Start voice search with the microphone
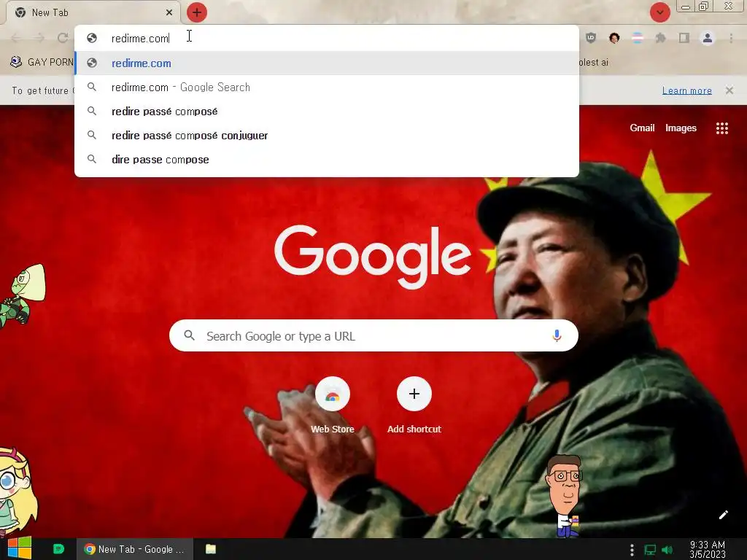747x560 pixels. [x=557, y=335]
